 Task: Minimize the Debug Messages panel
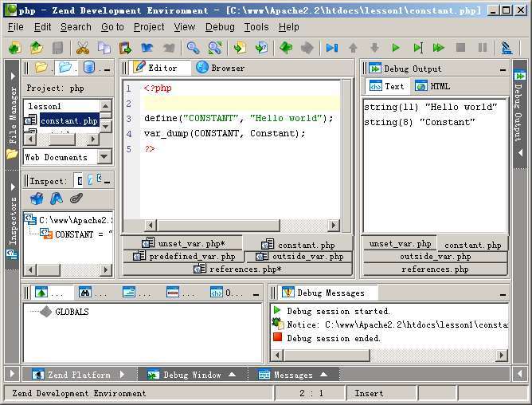pos(503,294)
